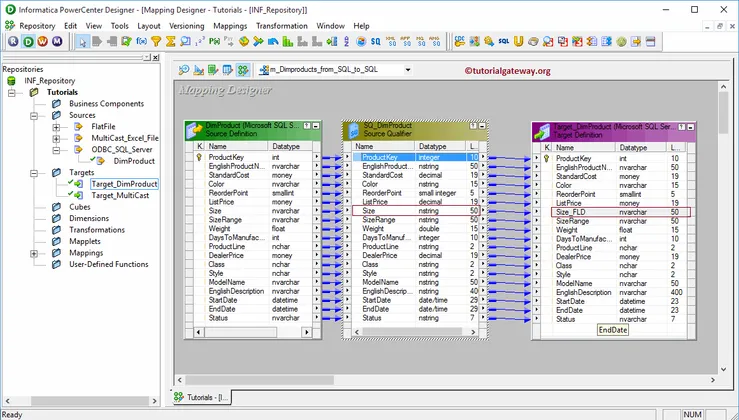
Task: Open the Repository menu
Action: (x=37, y=26)
